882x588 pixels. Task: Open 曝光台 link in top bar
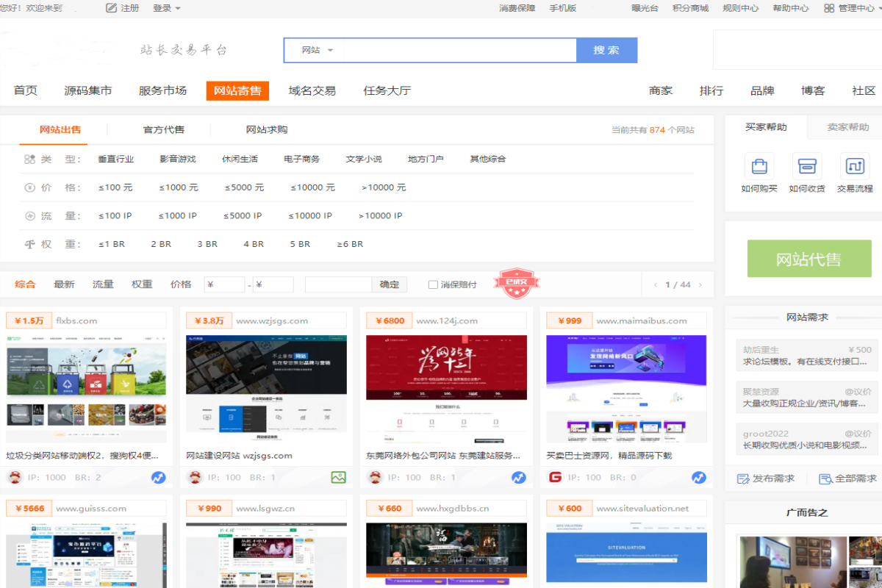pyautogui.click(x=645, y=8)
